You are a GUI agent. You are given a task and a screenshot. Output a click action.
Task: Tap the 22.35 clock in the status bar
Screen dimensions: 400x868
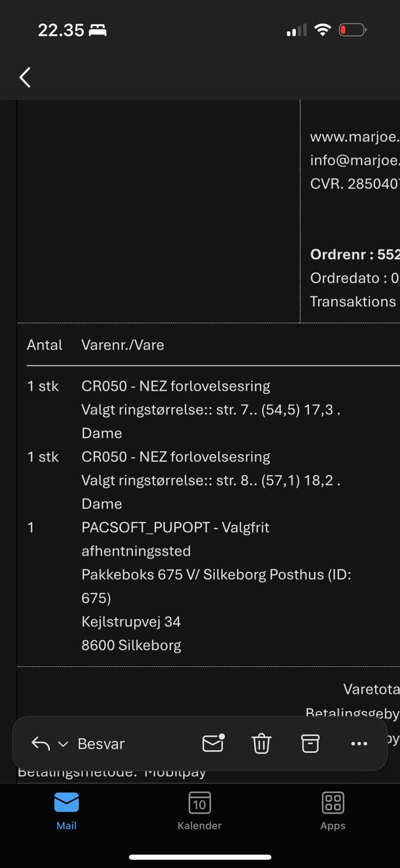[x=61, y=30]
